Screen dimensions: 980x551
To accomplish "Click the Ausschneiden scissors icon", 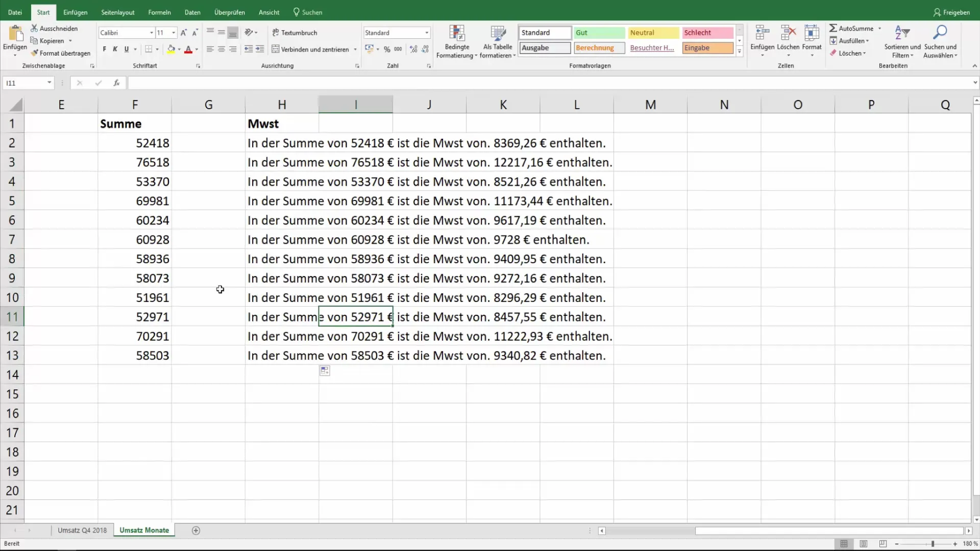I will pos(34,29).
